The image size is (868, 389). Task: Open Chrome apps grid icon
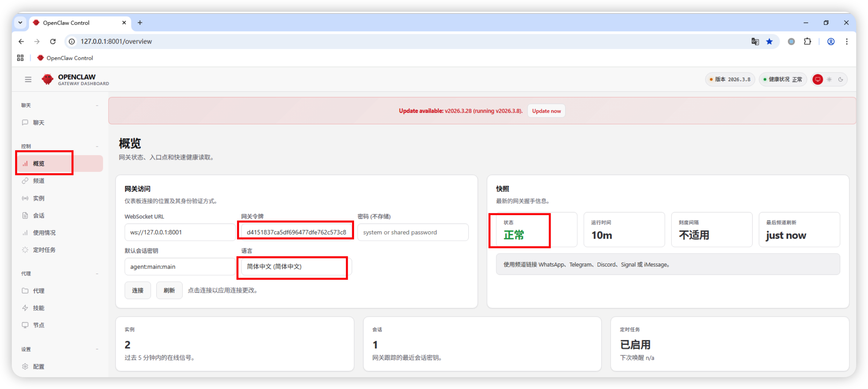pos(20,58)
